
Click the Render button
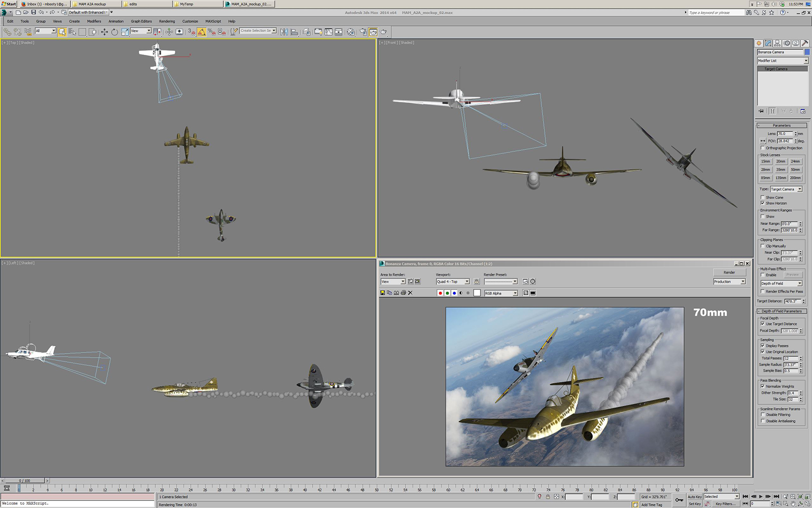coord(729,272)
